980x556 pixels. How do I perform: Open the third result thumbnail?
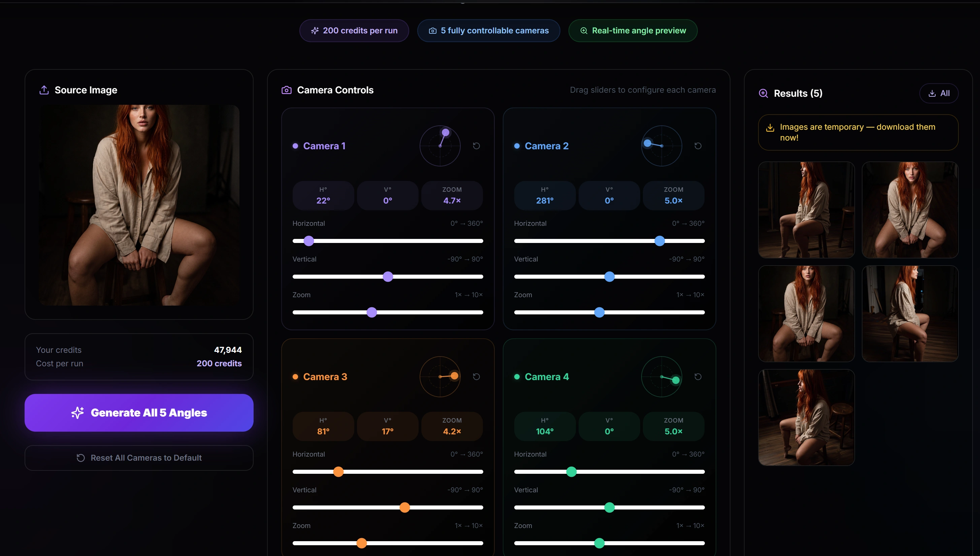click(x=806, y=313)
